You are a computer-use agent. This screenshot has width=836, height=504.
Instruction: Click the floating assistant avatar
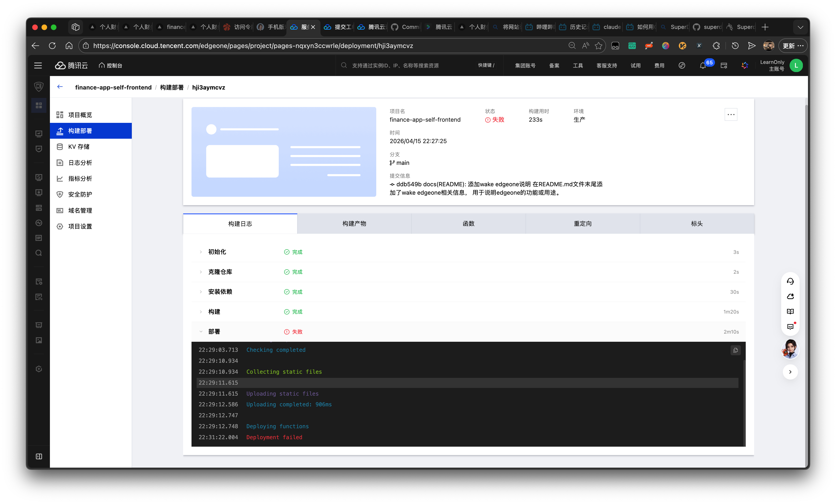790,349
